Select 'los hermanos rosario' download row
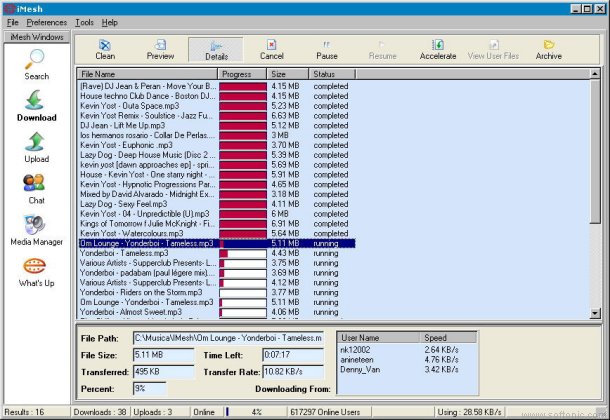This screenshot has width=610, height=420. coord(216,135)
